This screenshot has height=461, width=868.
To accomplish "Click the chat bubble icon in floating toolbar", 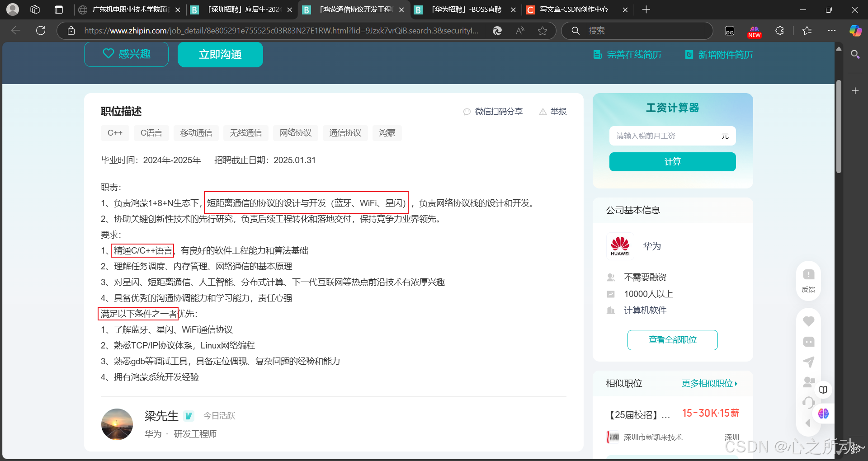I will tap(809, 342).
